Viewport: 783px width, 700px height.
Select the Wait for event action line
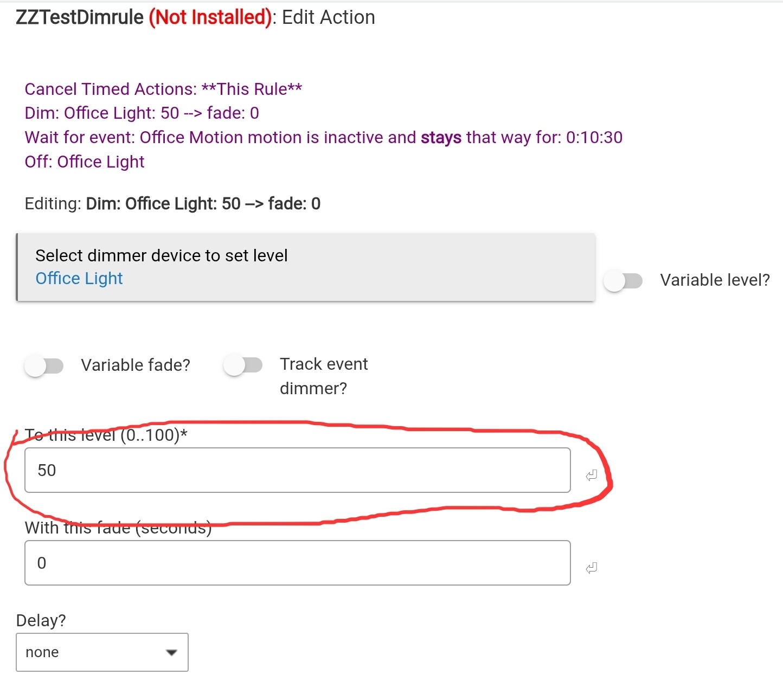(x=323, y=138)
